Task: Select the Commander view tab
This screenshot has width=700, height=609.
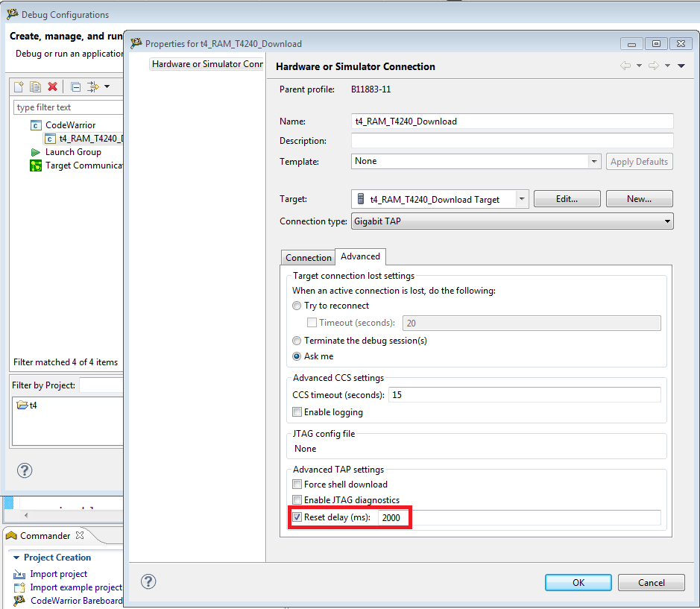Action: click(45, 535)
